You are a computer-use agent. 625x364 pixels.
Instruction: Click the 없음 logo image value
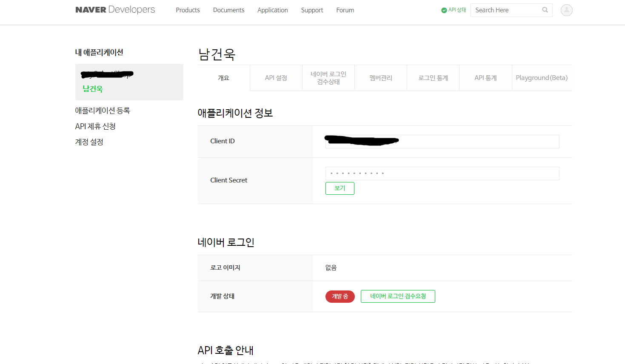[331, 267]
